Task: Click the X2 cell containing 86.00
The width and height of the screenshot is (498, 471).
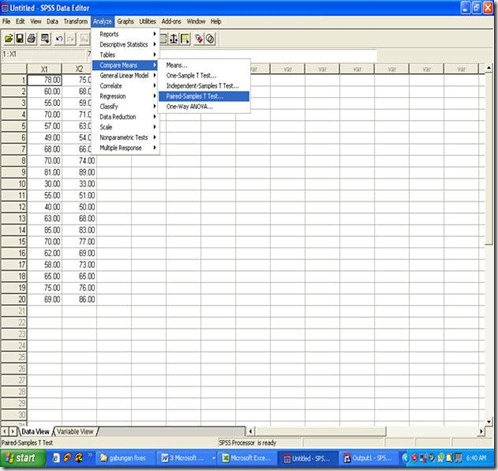Action: pyautogui.click(x=79, y=299)
